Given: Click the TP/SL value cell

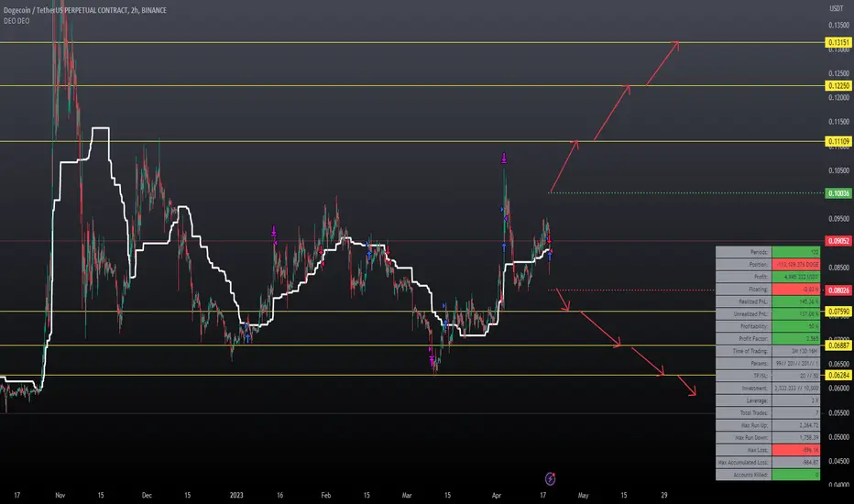Looking at the screenshot, I should coord(795,376).
